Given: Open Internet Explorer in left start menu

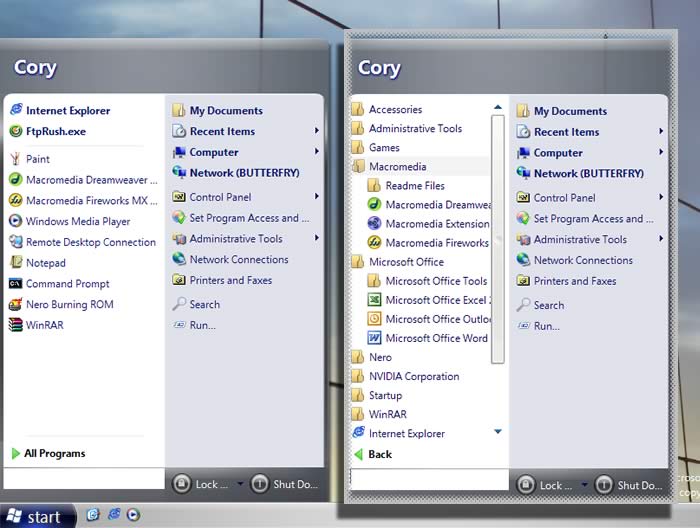Looking at the screenshot, I should [60, 110].
